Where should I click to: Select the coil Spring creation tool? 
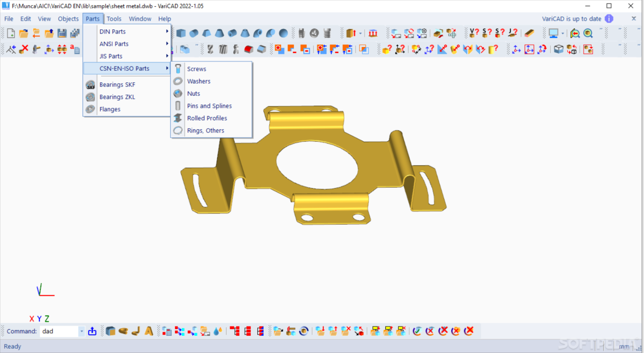pos(327,33)
